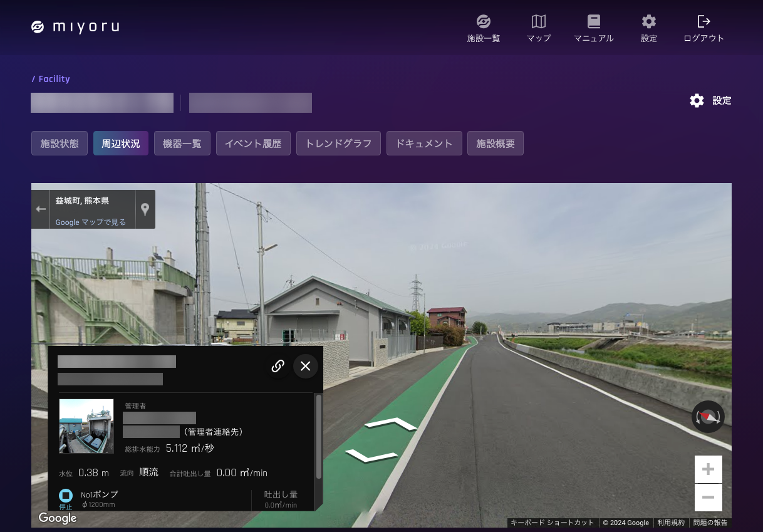Click the 益城町, 熊本県 address text
The height and width of the screenshot is (532, 763).
pyautogui.click(x=82, y=201)
